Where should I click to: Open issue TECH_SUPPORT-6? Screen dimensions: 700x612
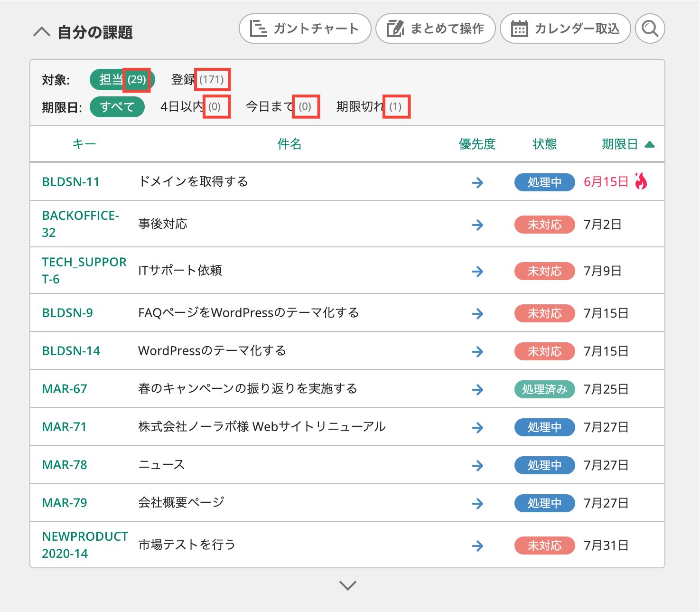(x=84, y=271)
